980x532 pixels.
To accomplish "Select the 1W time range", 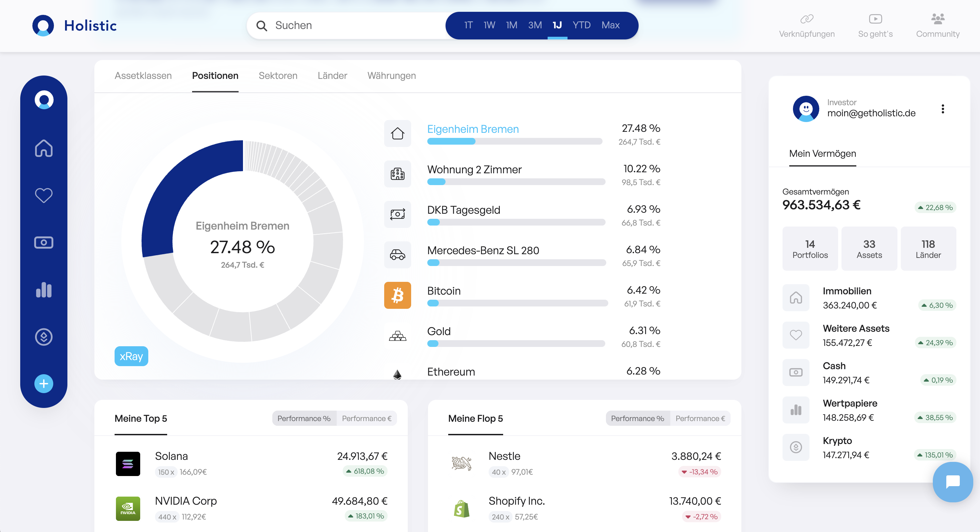I will pos(489,25).
